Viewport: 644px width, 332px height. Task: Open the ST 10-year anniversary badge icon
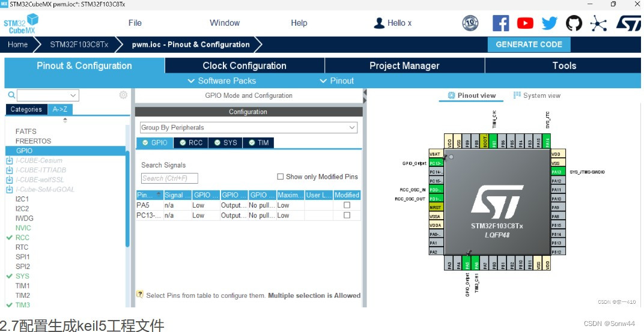pyautogui.click(x=470, y=23)
